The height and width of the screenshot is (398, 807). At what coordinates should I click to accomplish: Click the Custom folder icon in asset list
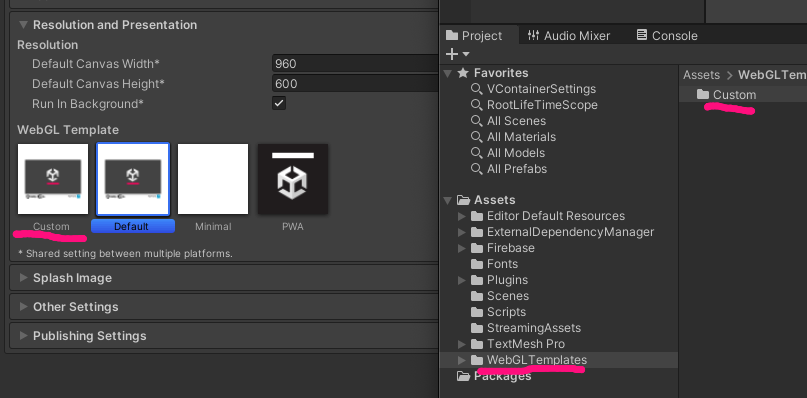click(x=703, y=94)
